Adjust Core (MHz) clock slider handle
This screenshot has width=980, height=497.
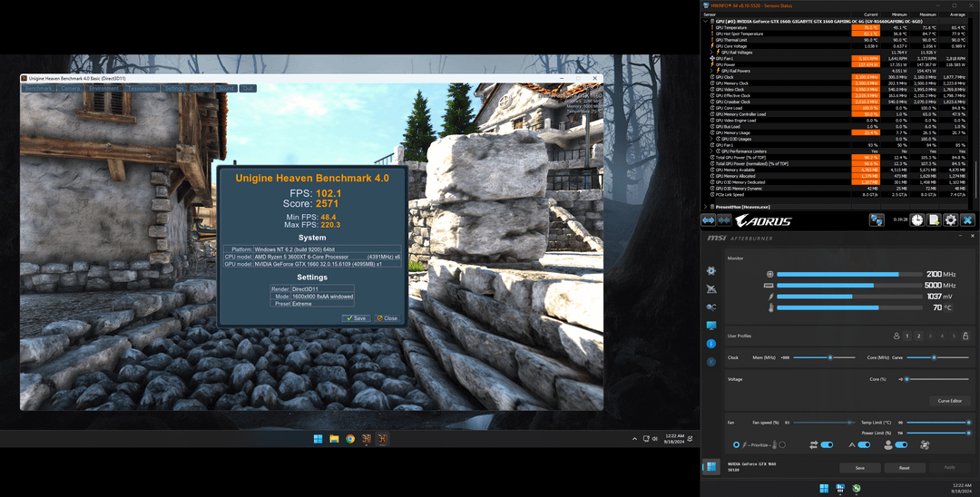pos(934,357)
